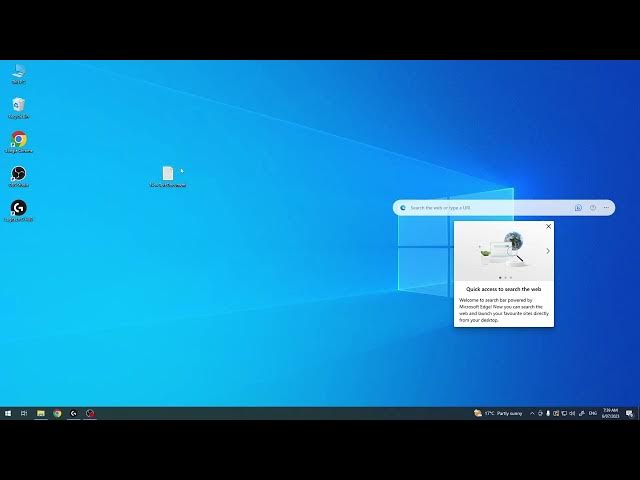
Task: Open the three-dot menu of the search bar
Action: click(606, 208)
